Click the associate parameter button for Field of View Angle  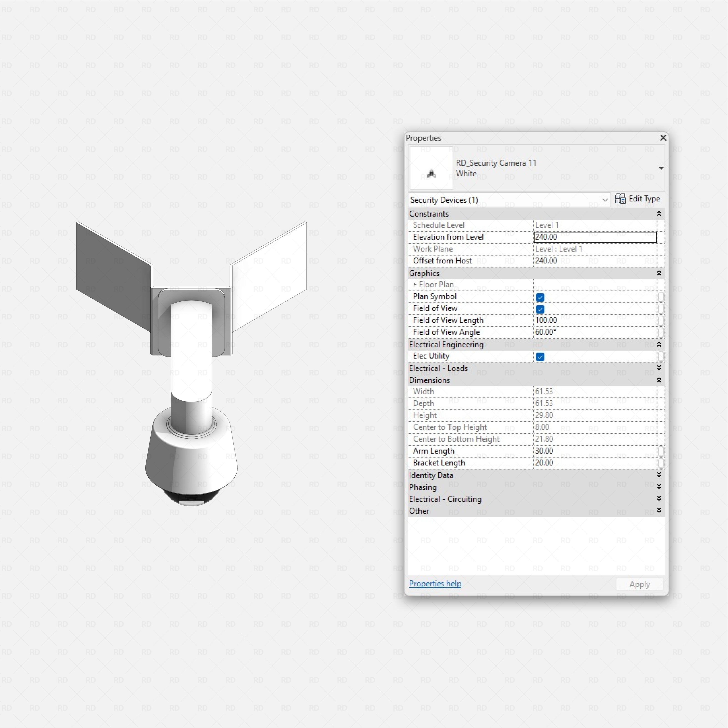(x=661, y=332)
